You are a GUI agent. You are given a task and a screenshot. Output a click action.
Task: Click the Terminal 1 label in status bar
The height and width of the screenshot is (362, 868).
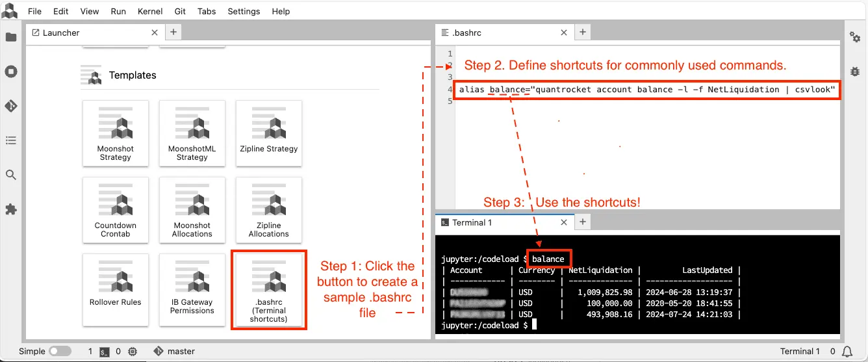(800, 352)
